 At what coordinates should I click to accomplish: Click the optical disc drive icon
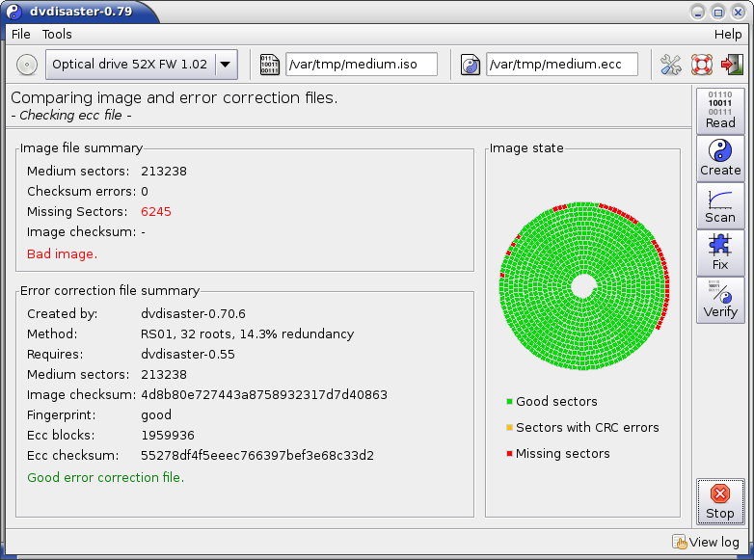(x=27, y=65)
